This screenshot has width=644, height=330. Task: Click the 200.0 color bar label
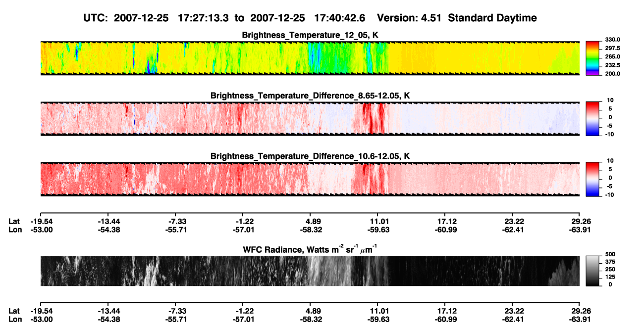612,73
